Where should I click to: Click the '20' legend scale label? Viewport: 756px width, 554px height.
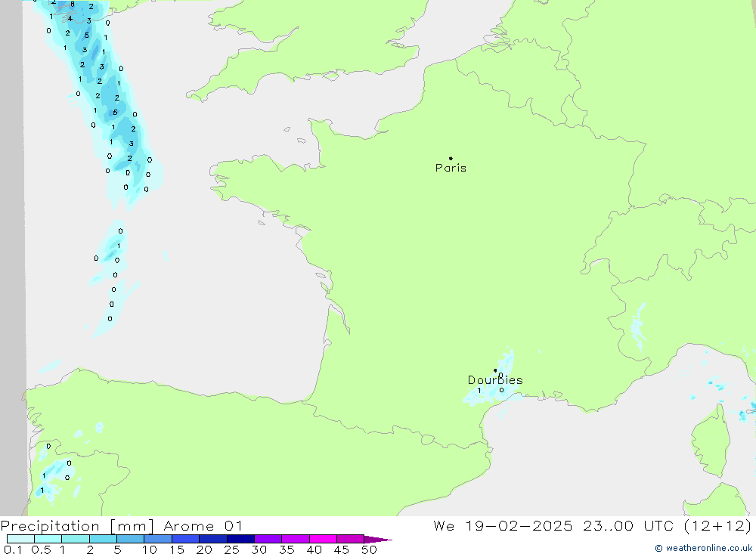(x=204, y=549)
